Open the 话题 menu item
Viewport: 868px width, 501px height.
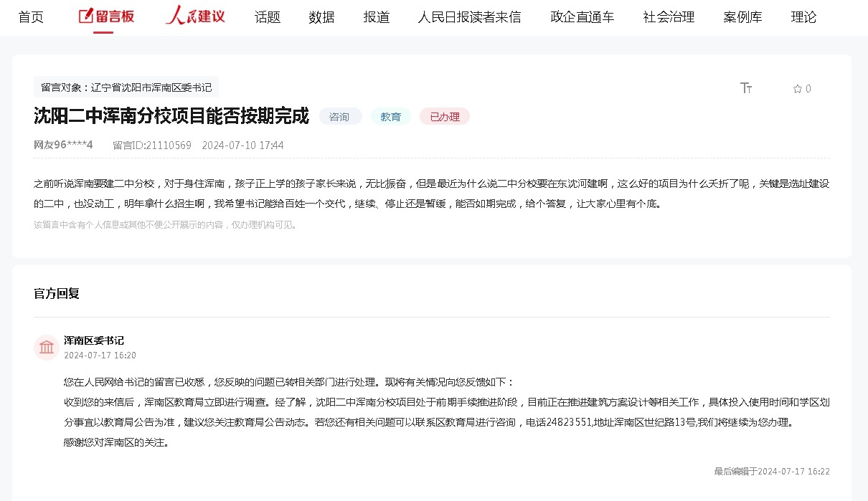[x=268, y=17]
